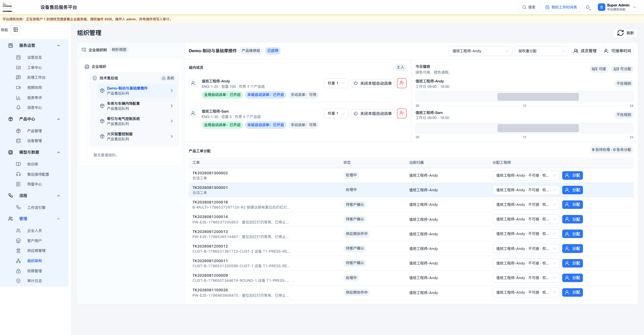644x335 pixels.
Task: Open 可接单时间 button
Action: [618, 51]
